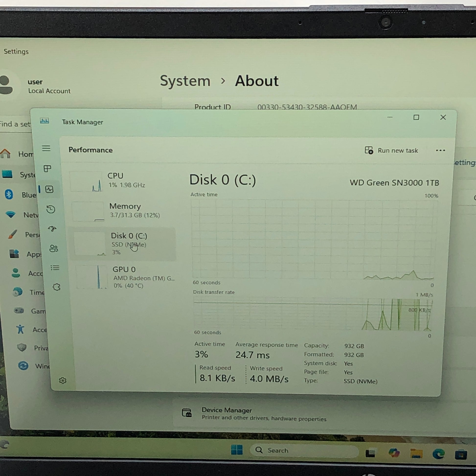Click System in the About breadcrumb
Image resolution: width=476 pixels, height=476 pixels.
(185, 81)
